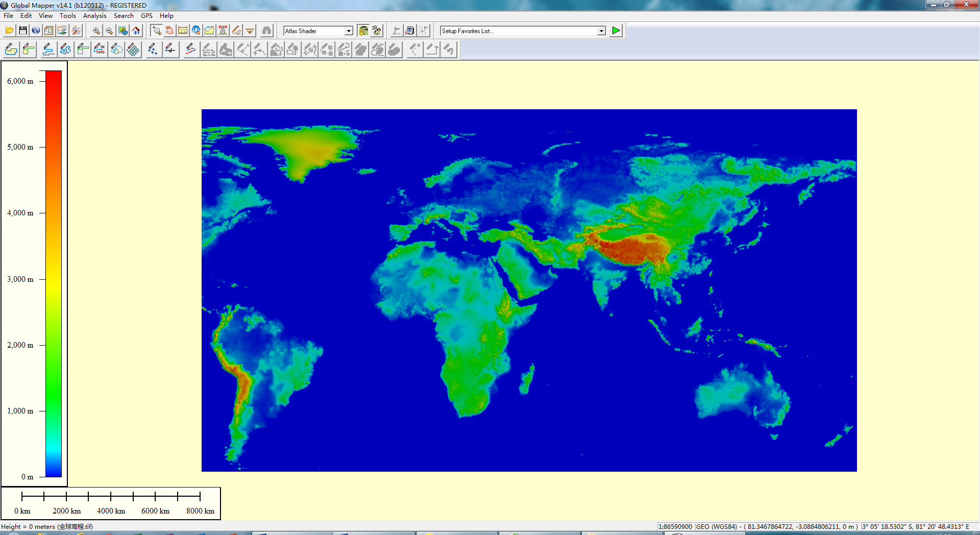The image size is (980, 535).
Task: Select the Path Profile tool
Action: click(x=209, y=31)
